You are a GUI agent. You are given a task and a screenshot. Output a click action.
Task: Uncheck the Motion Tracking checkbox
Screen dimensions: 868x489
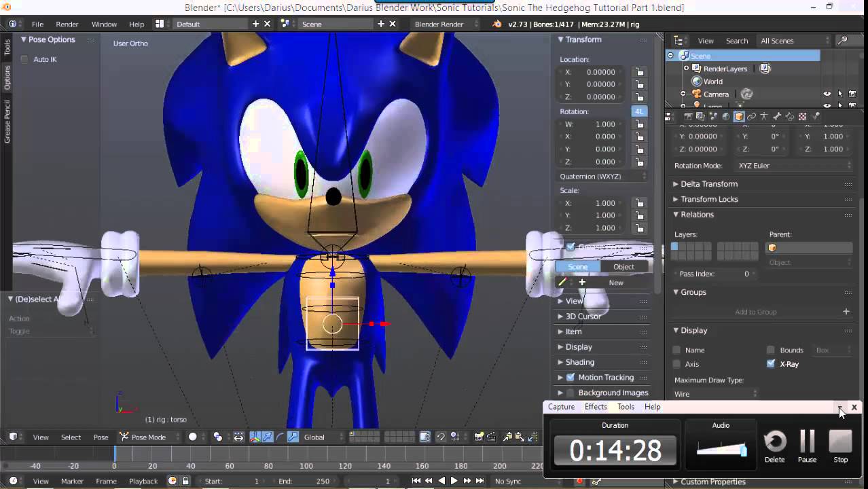571,377
